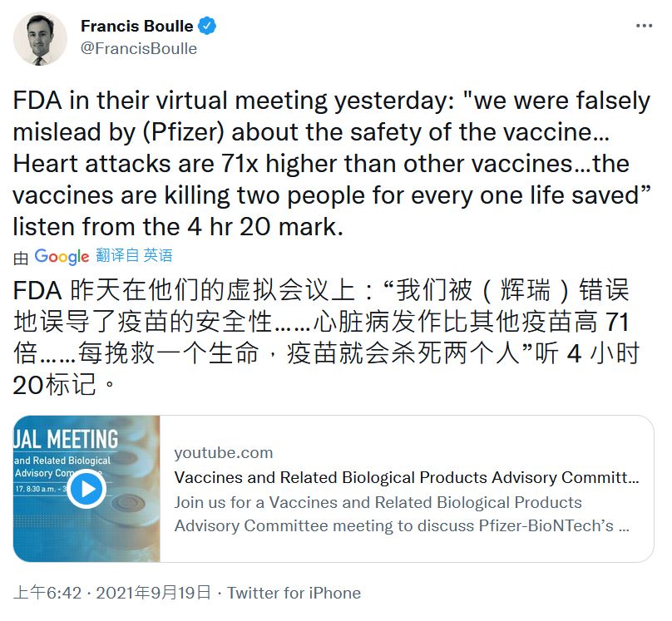This screenshot has height=621, width=672.
Task: Click the blue verified badge
Action: pos(206,26)
